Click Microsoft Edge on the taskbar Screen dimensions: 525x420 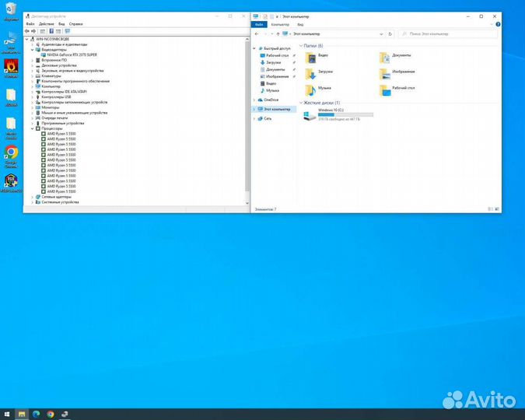pos(36,415)
